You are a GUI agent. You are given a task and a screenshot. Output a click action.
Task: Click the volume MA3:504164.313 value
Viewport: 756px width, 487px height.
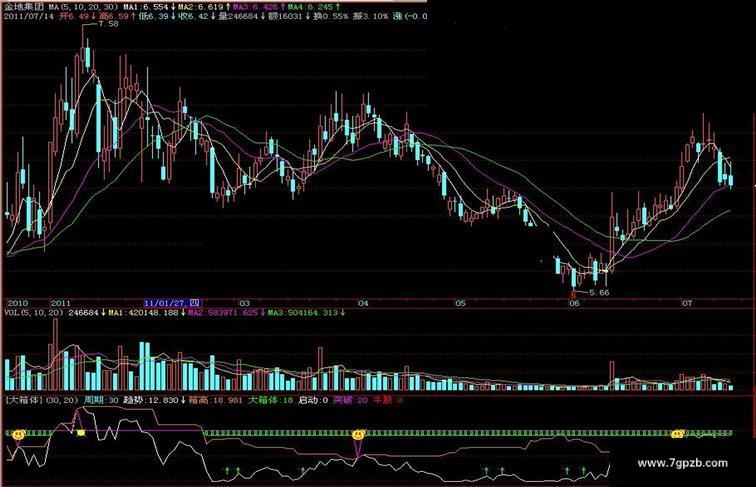[x=303, y=313]
